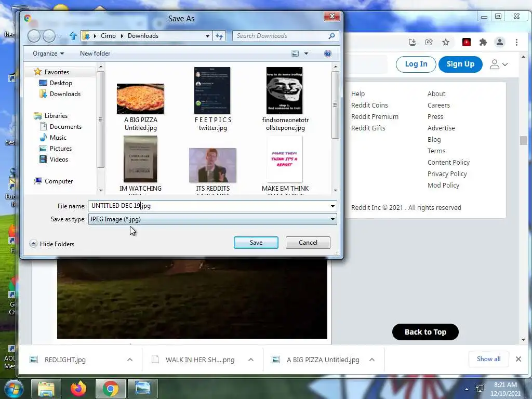Expand address path dropdown arrow

(x=207, y=36)
